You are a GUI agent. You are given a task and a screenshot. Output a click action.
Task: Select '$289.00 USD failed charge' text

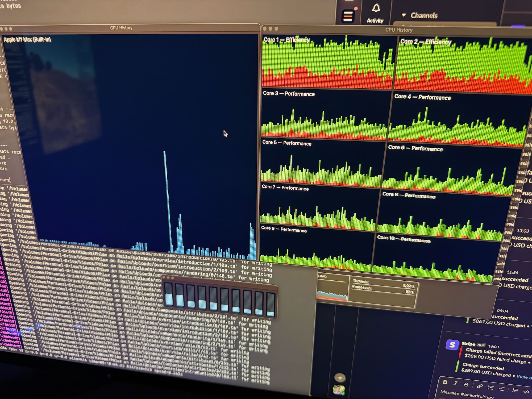tap(495, 358)
